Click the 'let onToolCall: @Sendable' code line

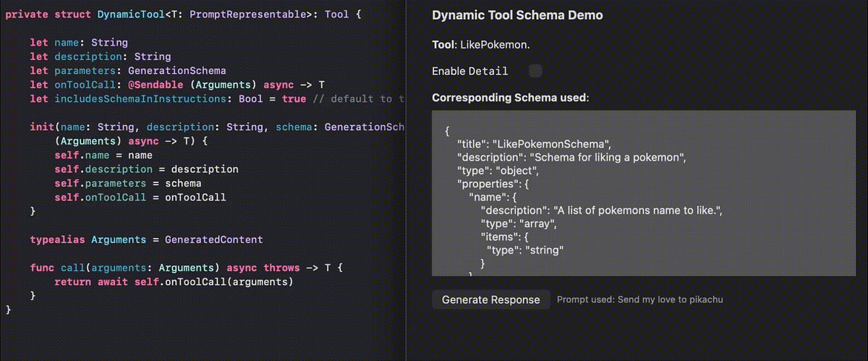pyautogui.click(x=177, y=85)
